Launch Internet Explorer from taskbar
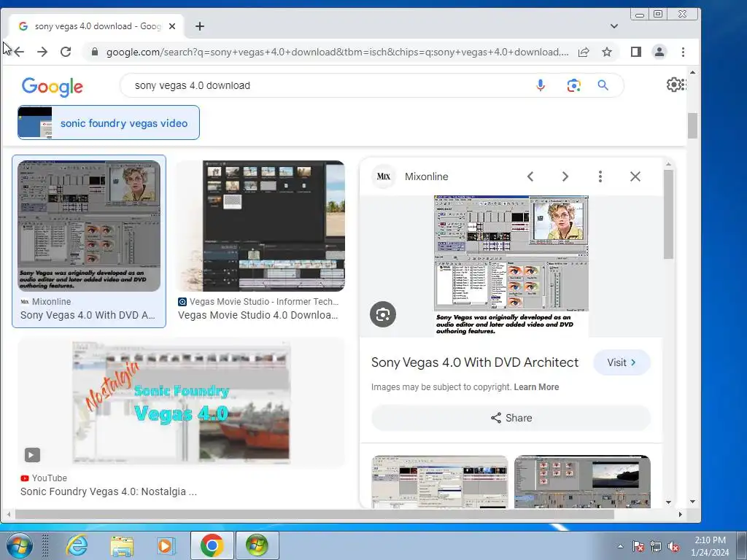This screenshot has height=560, width=747. [x=77, y=545]
